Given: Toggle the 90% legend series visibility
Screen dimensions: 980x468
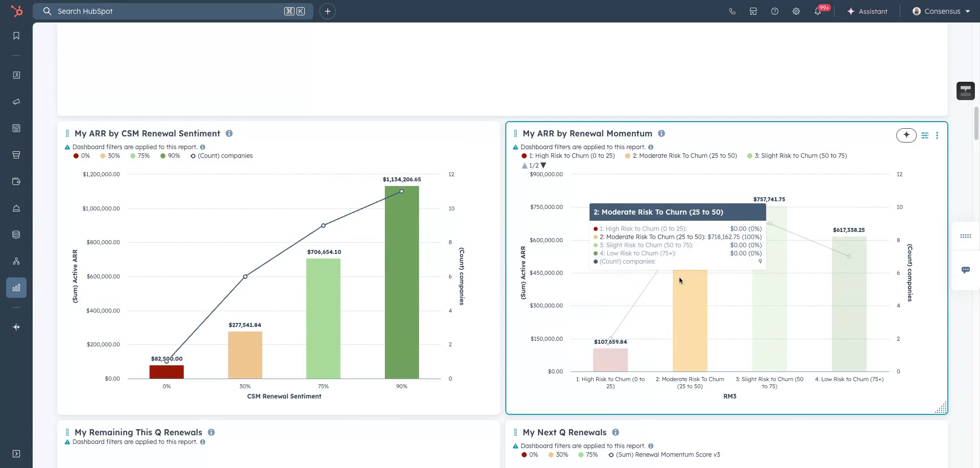Looking at the screenshot, I should click(170, 156).
